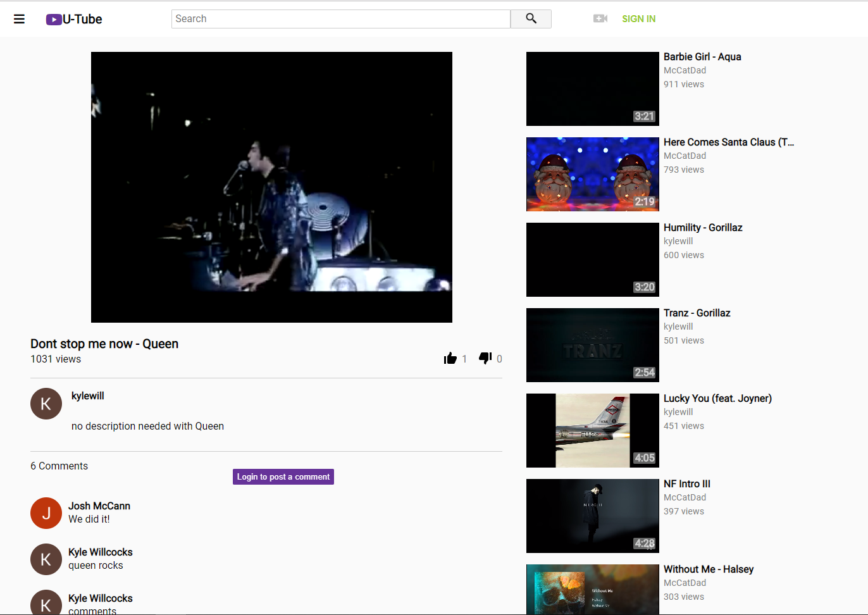
Task: Click the '1031 views' count
Action: click(x=56, y=359)
